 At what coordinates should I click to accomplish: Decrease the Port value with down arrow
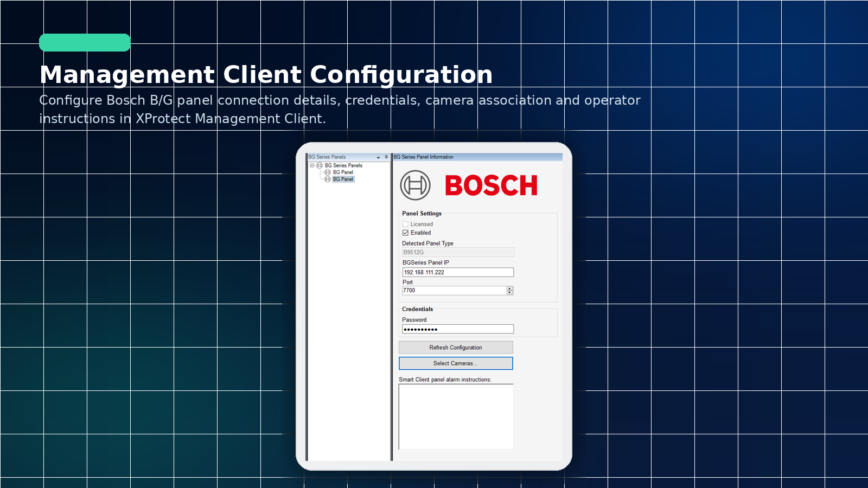click(509, 293)
